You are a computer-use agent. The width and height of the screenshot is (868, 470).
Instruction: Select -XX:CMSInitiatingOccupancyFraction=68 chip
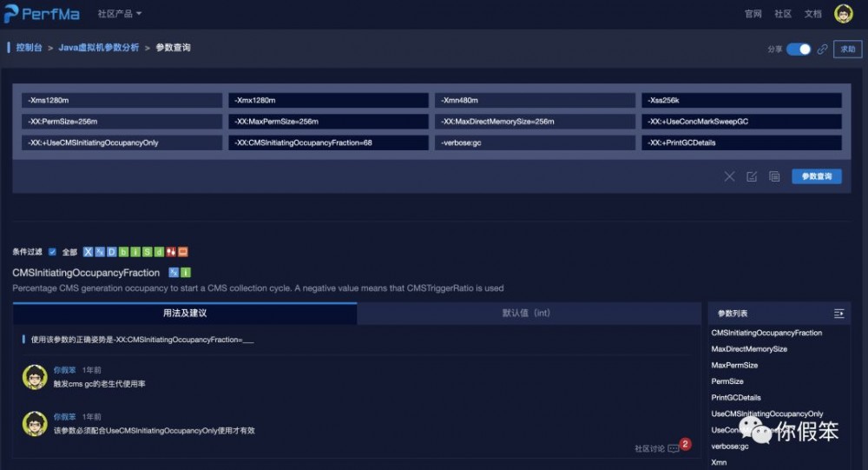click(x=328, y=142)
